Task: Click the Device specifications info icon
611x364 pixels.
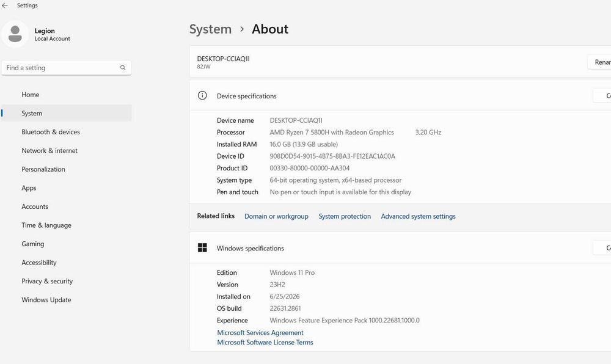Action: pos(202,95)
